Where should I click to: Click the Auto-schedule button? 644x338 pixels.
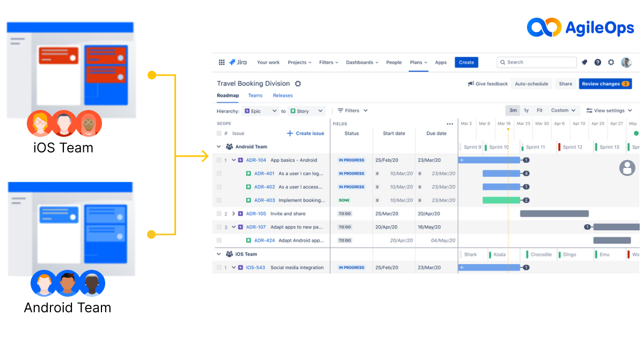(x=532, y=84)
